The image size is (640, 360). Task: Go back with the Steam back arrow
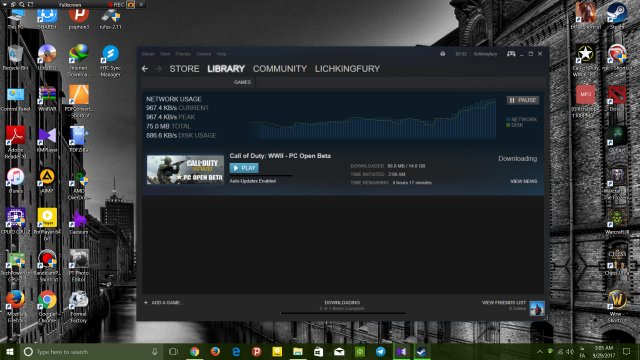(x=145, y=69)
